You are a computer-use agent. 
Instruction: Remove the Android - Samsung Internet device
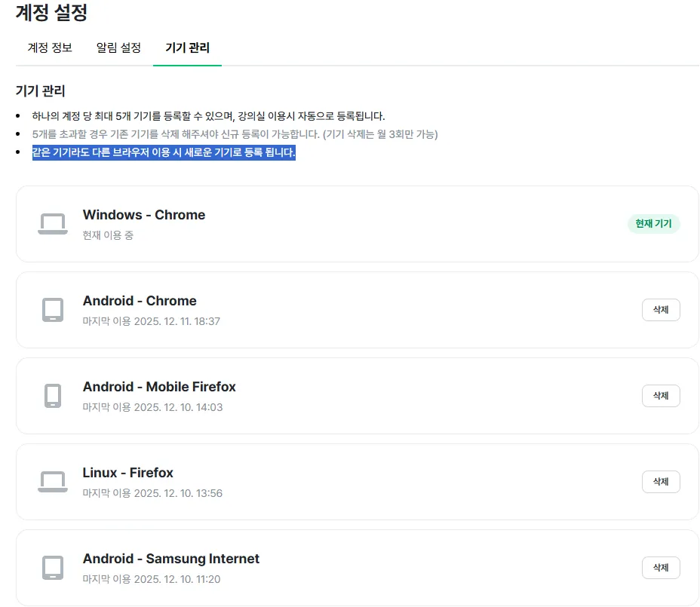tap(660, 568)
